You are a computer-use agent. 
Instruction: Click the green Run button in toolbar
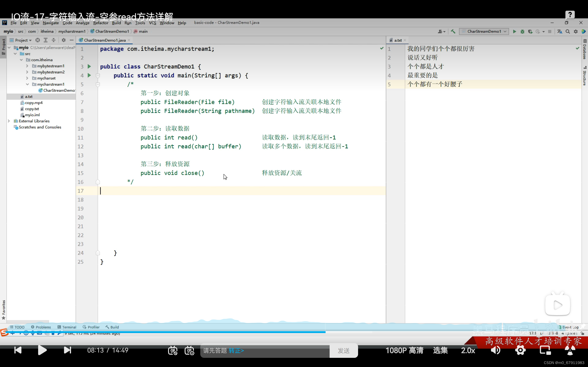coord(514,32)
